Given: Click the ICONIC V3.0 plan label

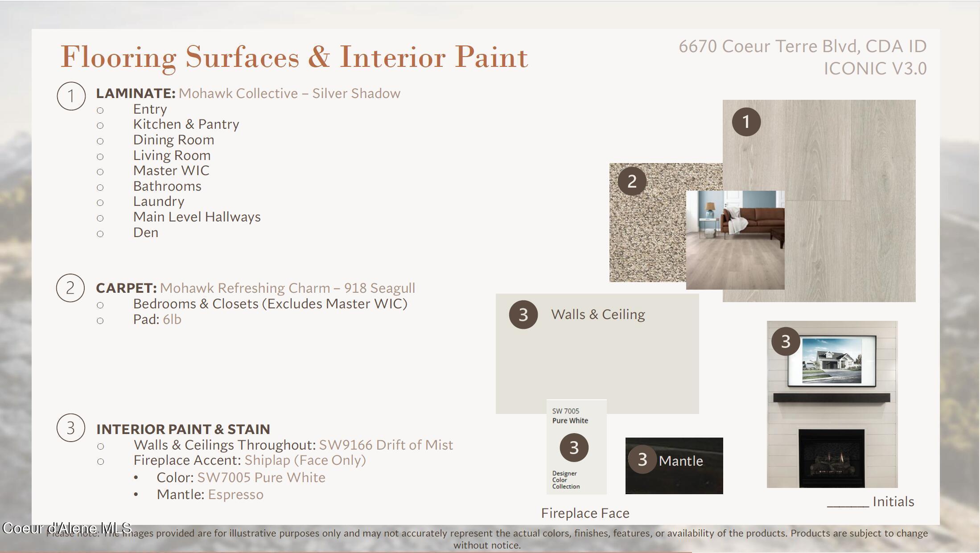Looking at the screenshot, I should (x=875, y=69).
